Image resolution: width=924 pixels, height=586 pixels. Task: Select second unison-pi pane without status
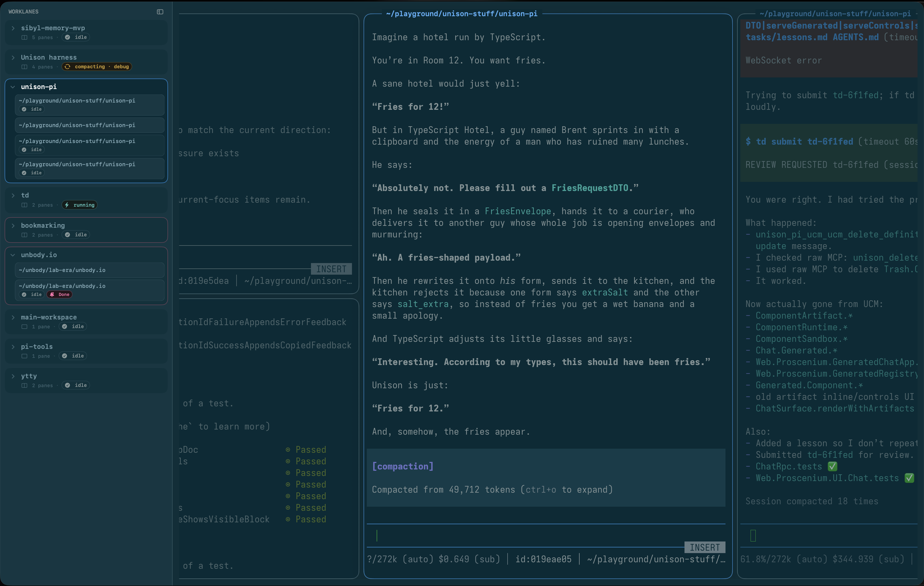click(x=90, y=125)
